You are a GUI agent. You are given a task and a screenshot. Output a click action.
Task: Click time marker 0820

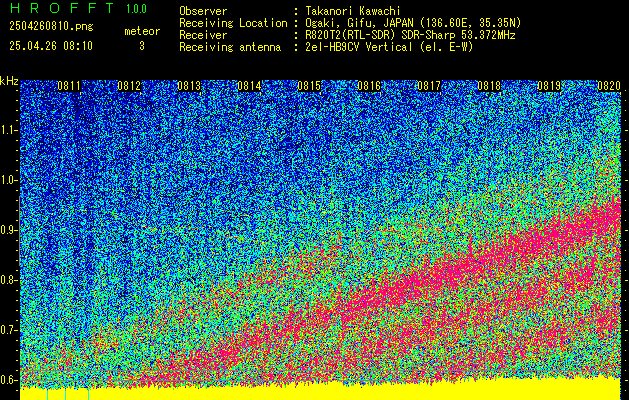pyautogui.click(x=609, y=86)
